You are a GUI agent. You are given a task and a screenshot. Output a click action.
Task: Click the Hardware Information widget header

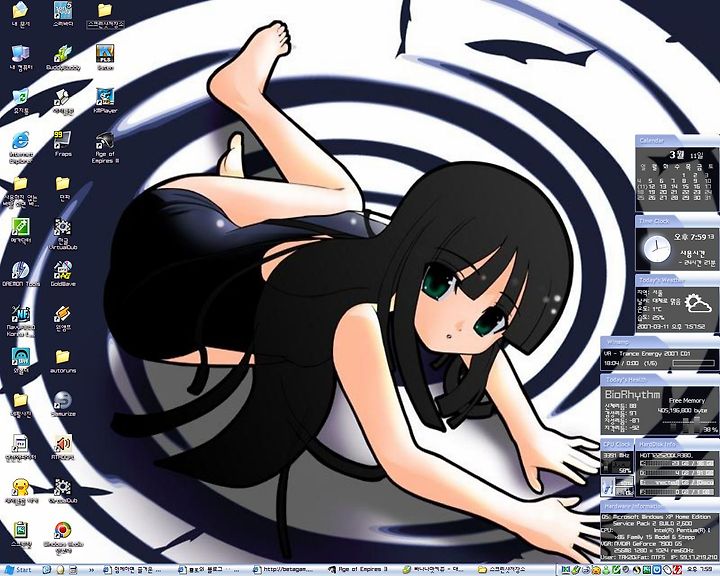659,506
